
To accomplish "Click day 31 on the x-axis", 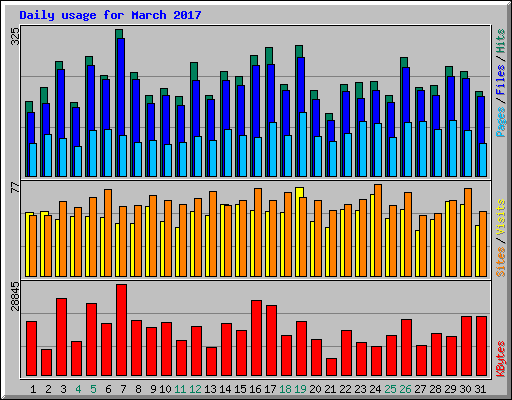I will [x=480, y=389].
